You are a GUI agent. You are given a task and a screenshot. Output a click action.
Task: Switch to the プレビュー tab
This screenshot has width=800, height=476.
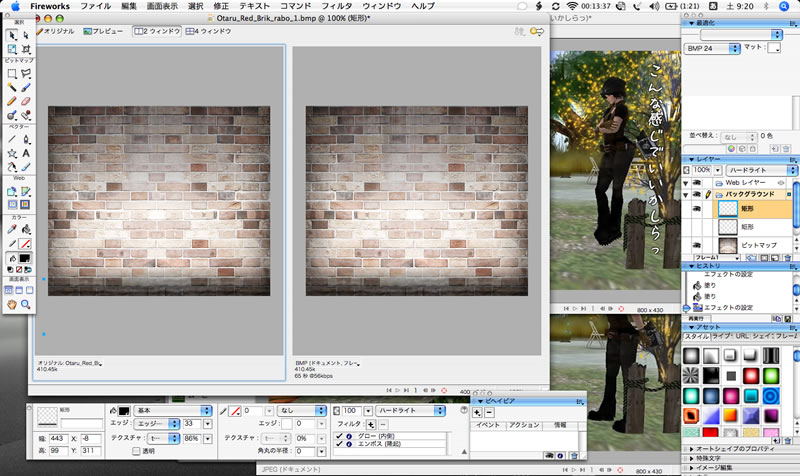(105, 31)
